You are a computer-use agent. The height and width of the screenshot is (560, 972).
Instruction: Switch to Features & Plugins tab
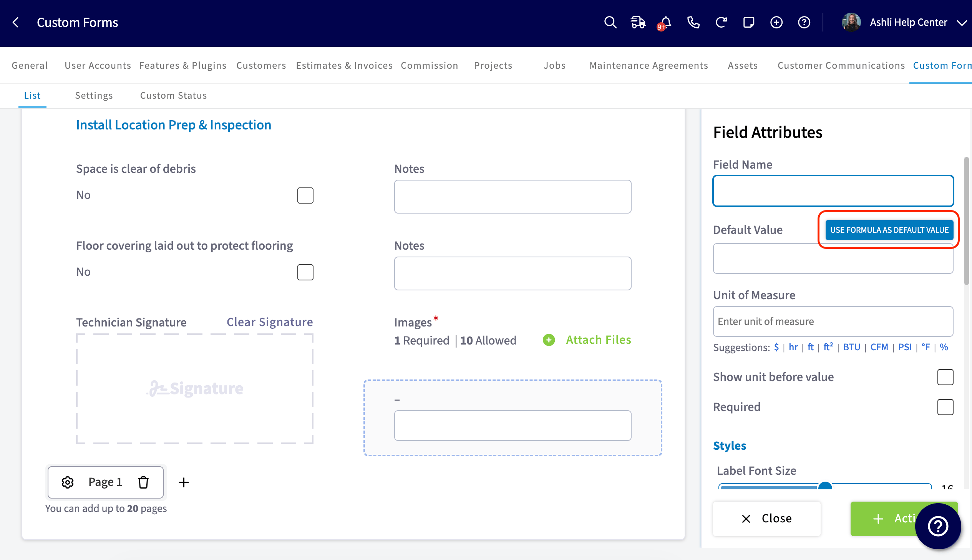[183, 65]
